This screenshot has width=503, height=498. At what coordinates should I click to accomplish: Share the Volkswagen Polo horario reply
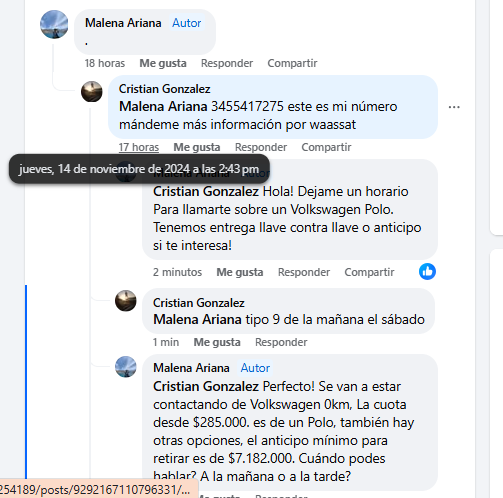pos(369,272)
